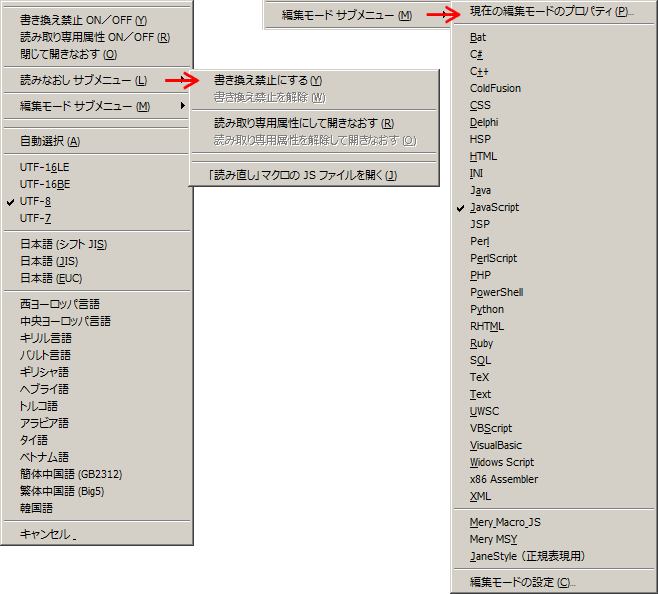Open 編集モード サブメニュー at the top
This screenshot has width=658, height=594.
(x=346, y=15)
